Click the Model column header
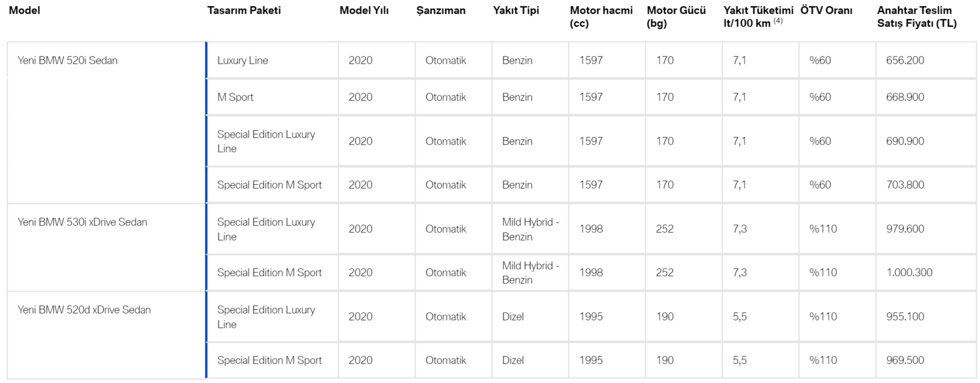The width and height of the screenshot is (980, 383). [x=24, y=10]
